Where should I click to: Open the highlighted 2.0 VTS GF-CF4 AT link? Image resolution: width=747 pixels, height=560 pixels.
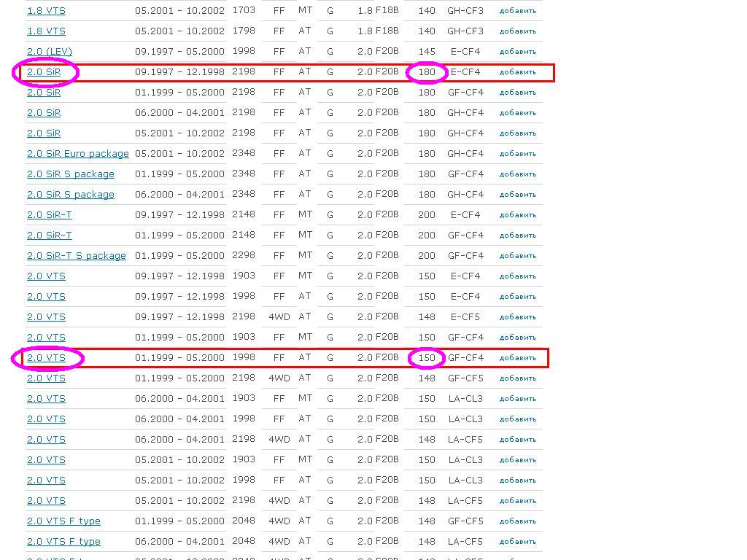(x=46, y=358)
